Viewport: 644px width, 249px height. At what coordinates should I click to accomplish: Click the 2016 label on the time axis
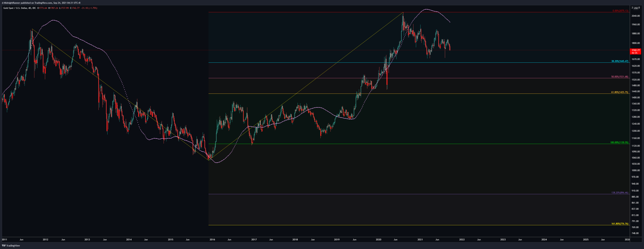pos(212,240)
